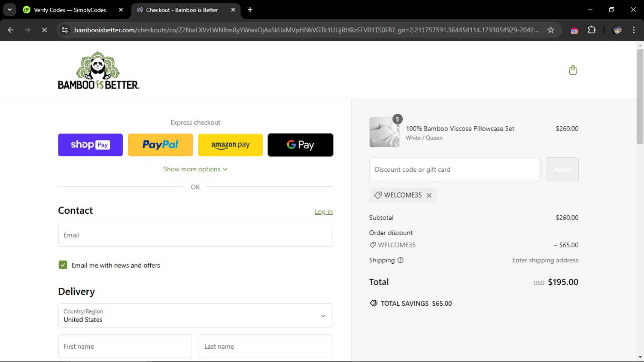The width and height of the screenshot is (644, 362).
Task: Click the scrollbar down arrow
Action: [640, 357]
